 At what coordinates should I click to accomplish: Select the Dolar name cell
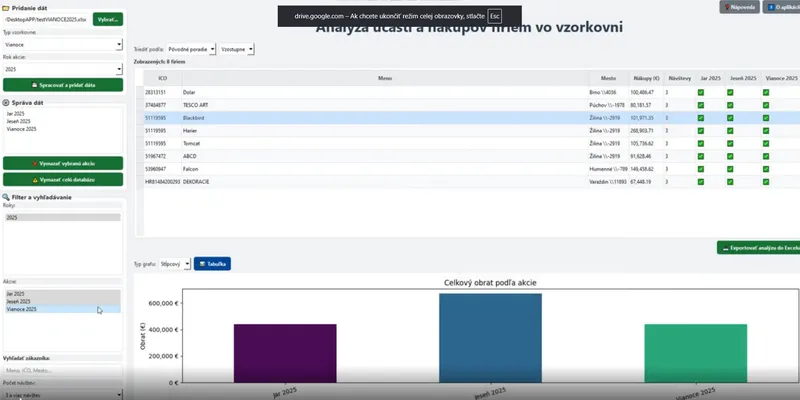pyautogui.click(x=385, y=92)
